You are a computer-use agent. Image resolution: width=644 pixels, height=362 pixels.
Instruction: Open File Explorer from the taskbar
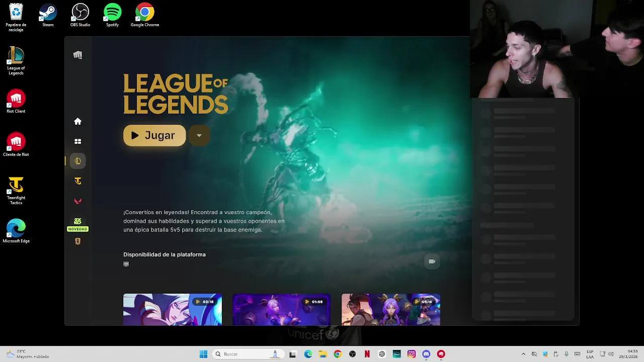[x=323, y=354]
